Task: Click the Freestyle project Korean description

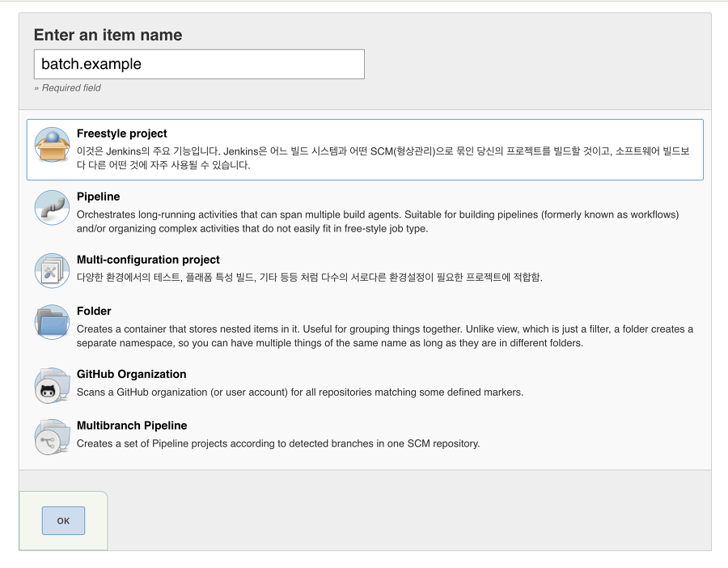Action: coord(383,158)
